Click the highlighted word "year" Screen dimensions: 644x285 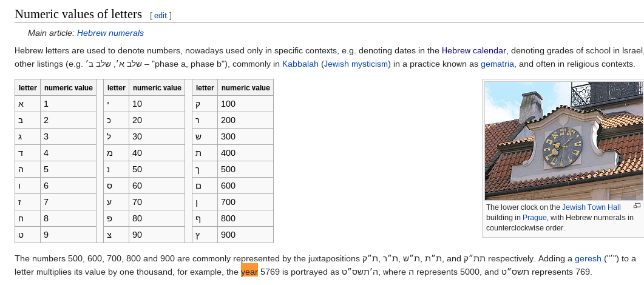(249, 272)
